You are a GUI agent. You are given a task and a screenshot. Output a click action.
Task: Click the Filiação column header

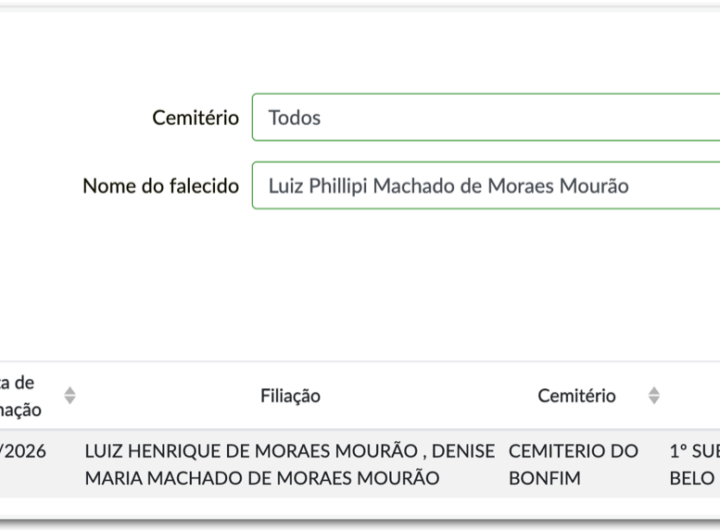pyautogui.click(x=290, y=396)
